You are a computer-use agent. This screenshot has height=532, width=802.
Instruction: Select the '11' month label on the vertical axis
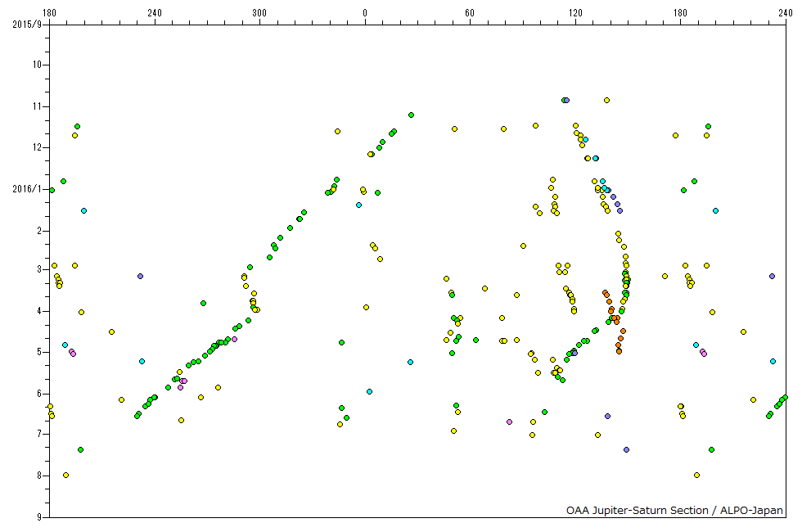coord(38,106)
